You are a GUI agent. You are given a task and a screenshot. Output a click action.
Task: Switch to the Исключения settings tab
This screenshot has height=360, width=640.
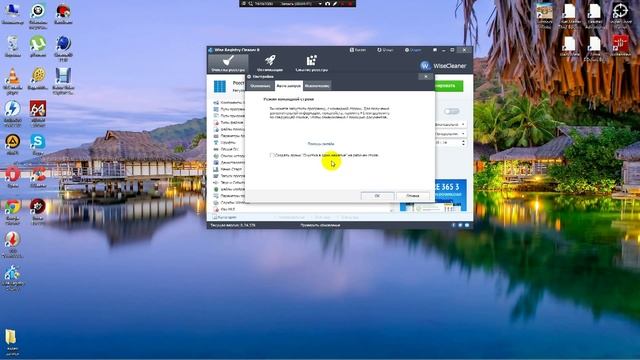[x=317, y=86]
